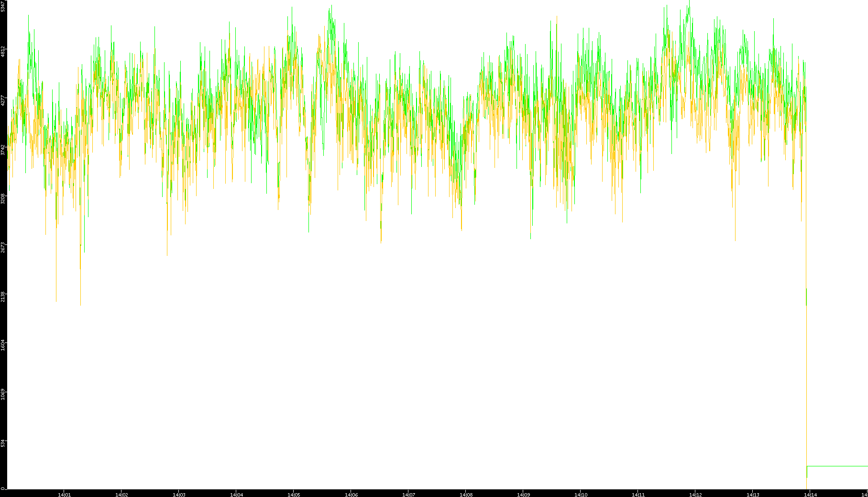868x497 pixels.
Task: Select the 534 value axis label
Action: pos(3,443)
